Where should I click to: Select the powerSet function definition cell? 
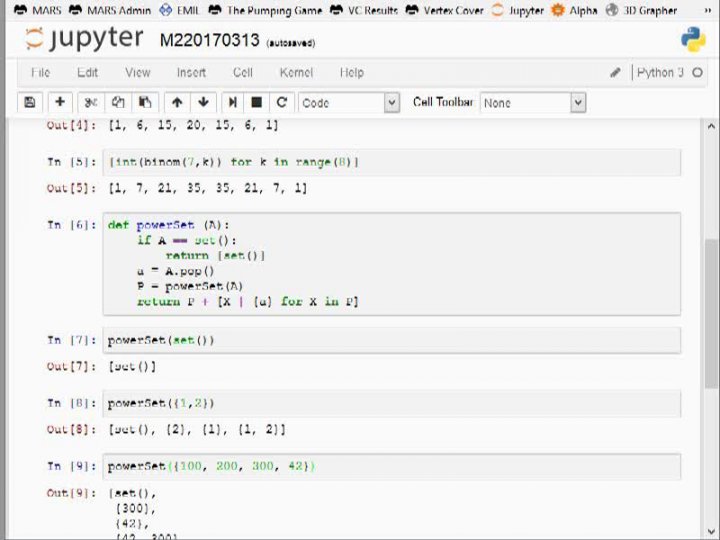pos(392,264)
